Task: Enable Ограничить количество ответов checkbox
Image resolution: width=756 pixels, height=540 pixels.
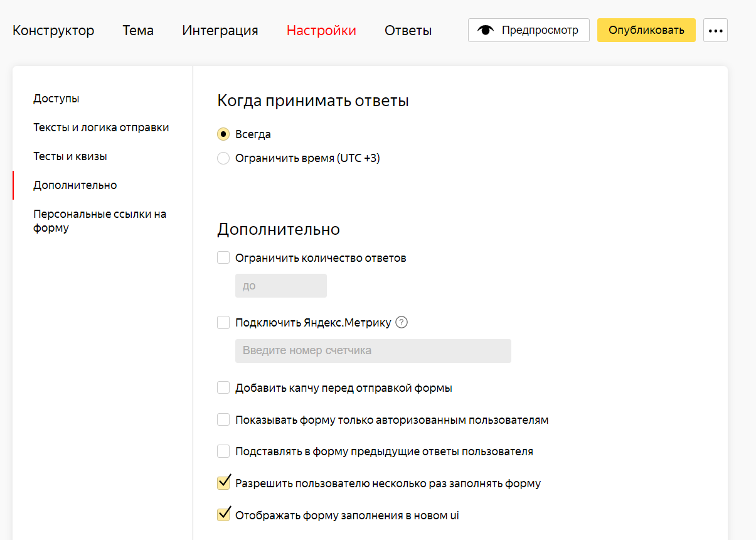Action: (x=223, y=258)
